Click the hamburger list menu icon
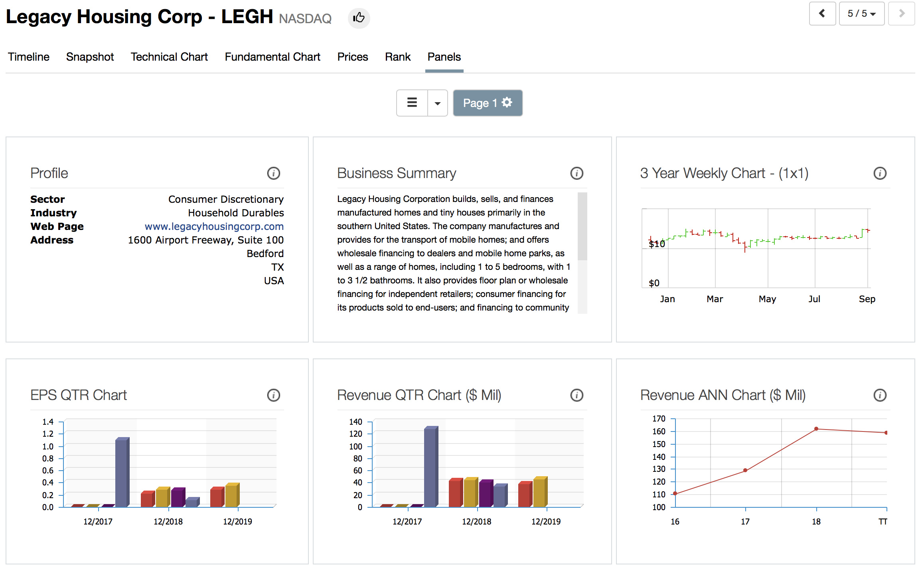 pos(412,103)
